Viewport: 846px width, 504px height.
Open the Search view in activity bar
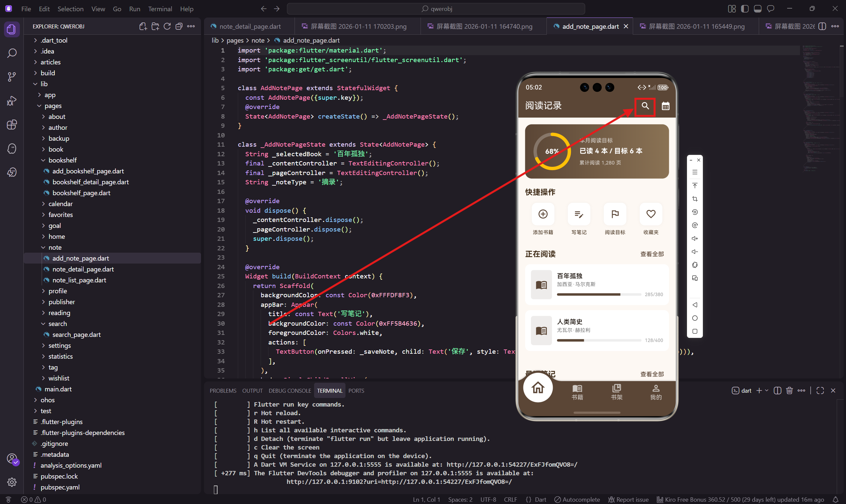[x=12, y=53]
